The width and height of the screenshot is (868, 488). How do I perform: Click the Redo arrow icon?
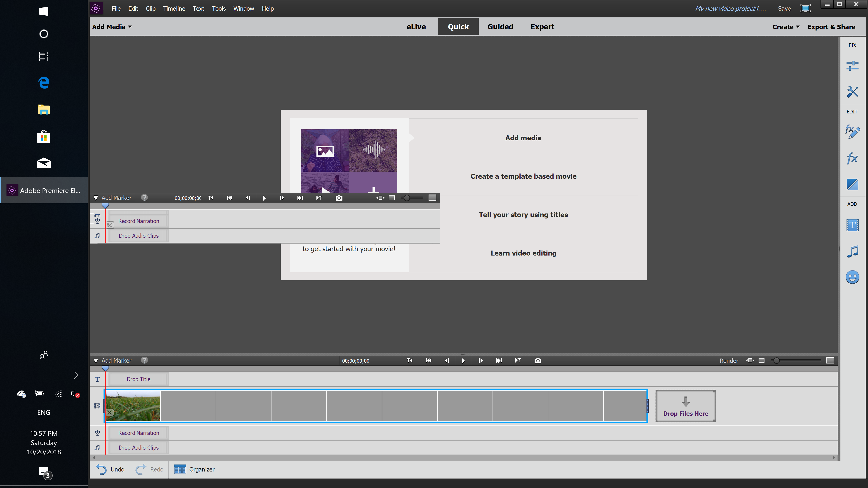141,469
